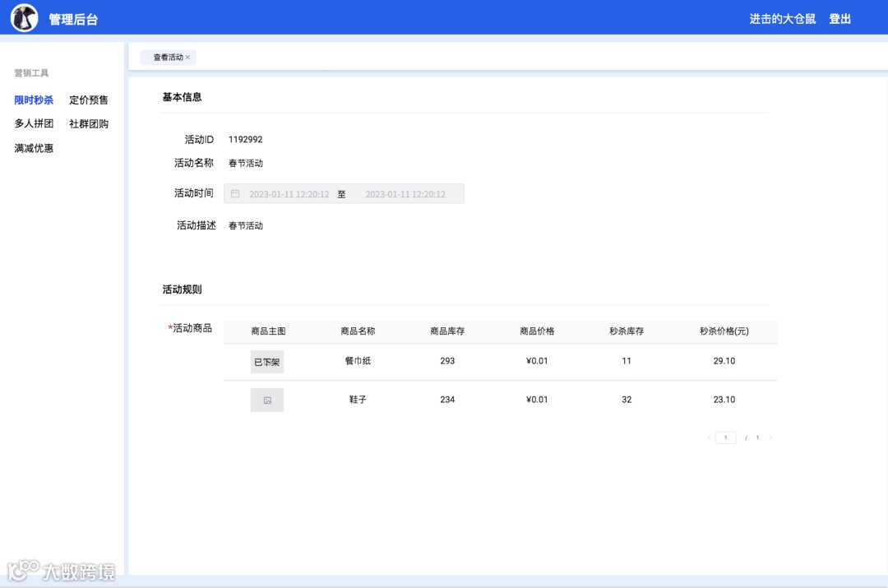Click 商品库存 column header
The image size is (888, 588).
447,331
